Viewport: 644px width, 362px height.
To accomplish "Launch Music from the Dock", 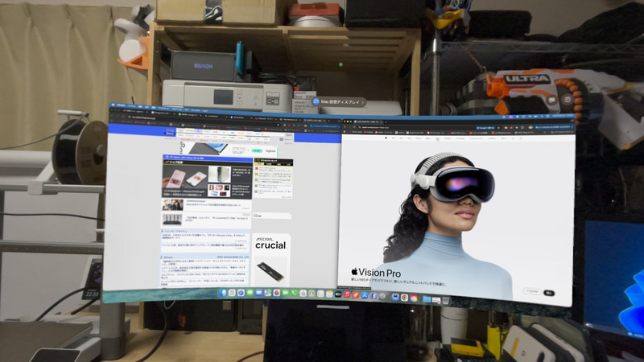I will coord(347,294).
